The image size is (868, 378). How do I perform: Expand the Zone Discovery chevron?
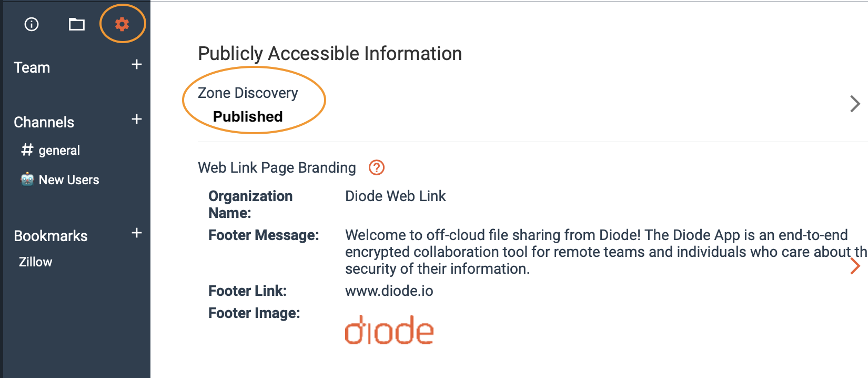coord(855,104)
